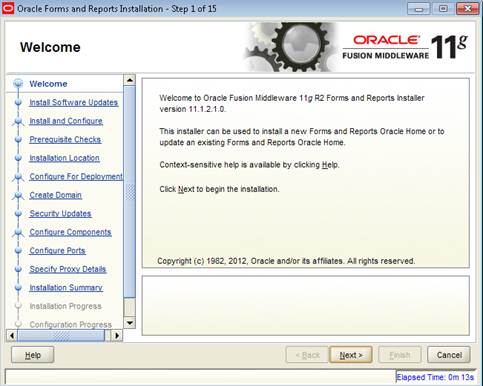Click the Configure Ports step bullet icon
The image size is (483, 386).
tap(18, 250)
